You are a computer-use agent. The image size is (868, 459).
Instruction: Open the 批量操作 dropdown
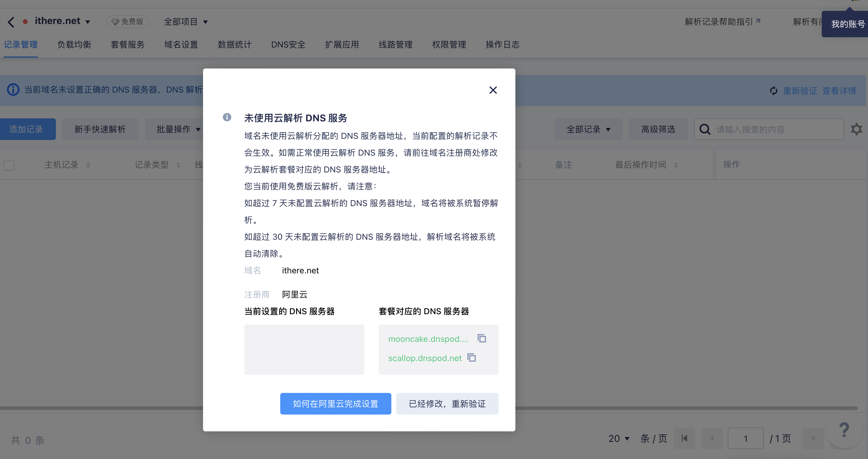[179, 129]
